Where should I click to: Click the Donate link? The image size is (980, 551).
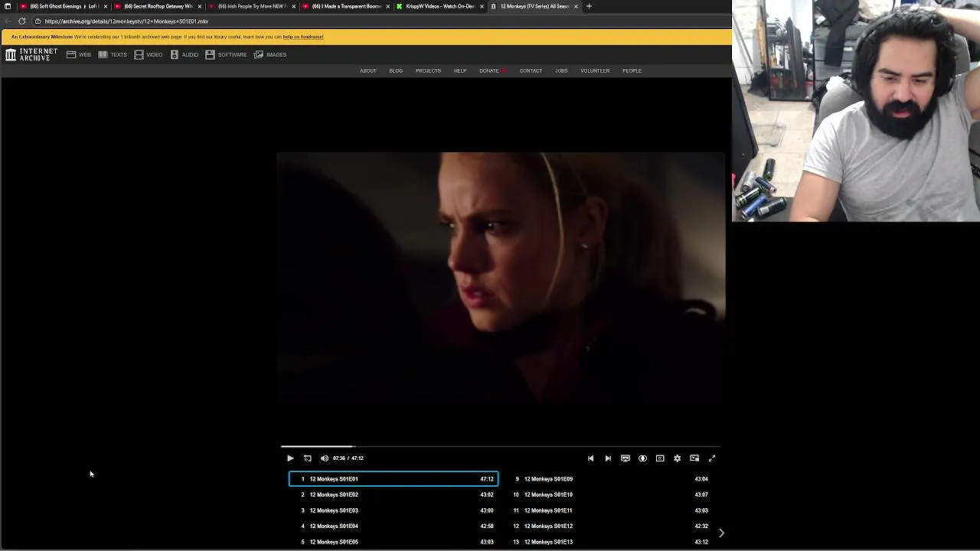(489, 71)
